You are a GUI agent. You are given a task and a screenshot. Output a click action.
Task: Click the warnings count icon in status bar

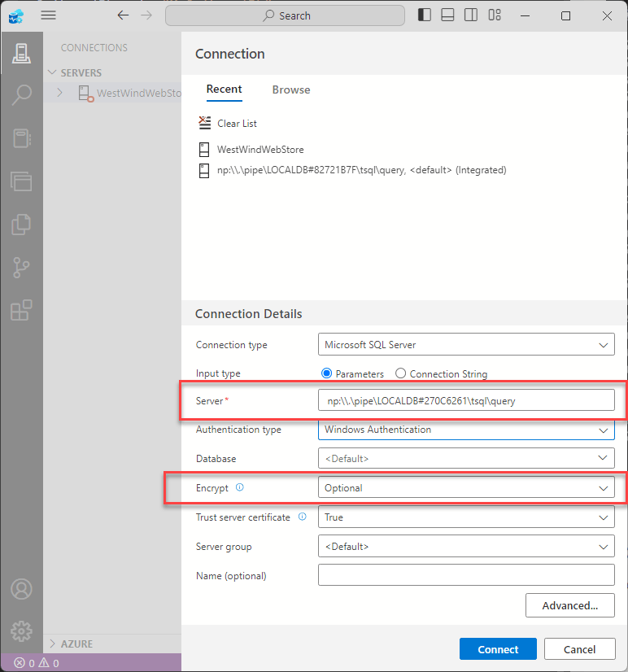pos(44,663)
